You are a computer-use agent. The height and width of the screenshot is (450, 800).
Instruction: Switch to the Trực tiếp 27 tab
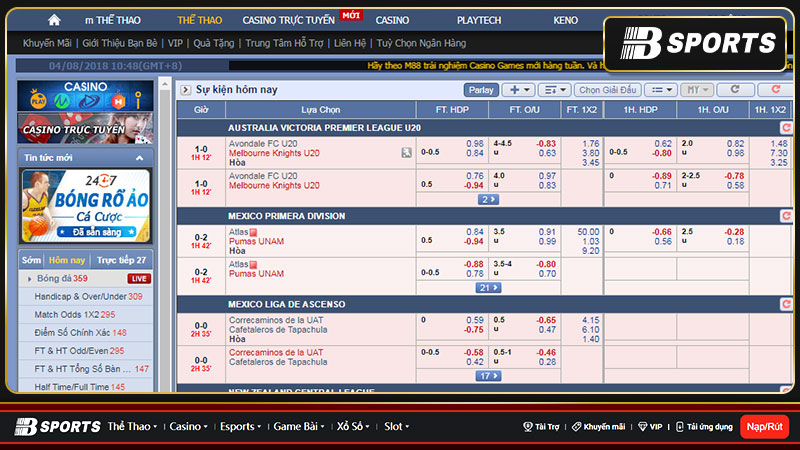pyautogui.click(x=121, y=260)
